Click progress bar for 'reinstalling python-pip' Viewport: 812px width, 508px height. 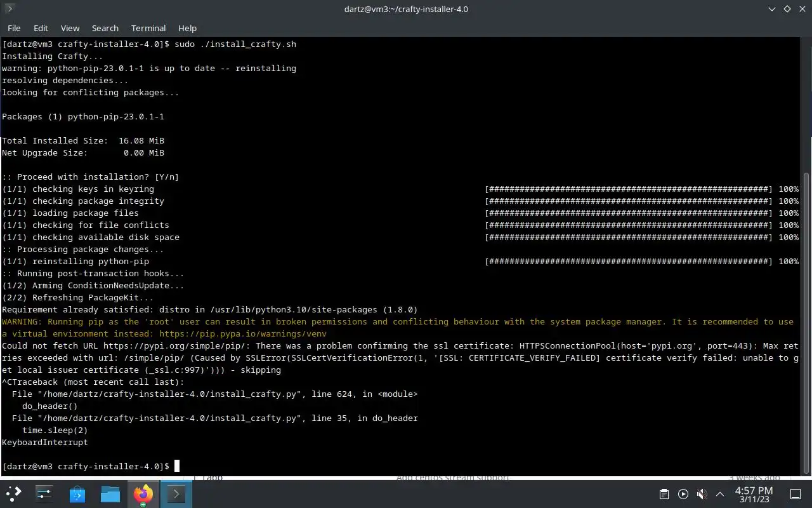coord(629,261)
